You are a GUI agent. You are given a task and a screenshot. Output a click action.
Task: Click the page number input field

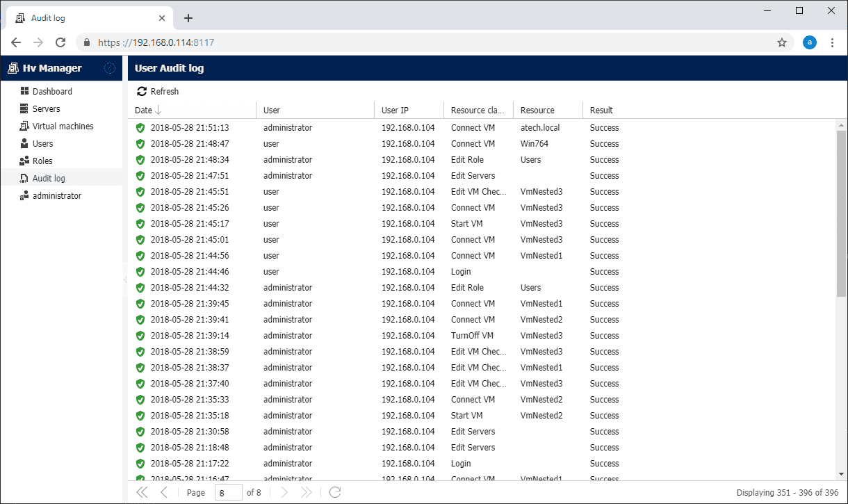pyautogui.click(x=228, y=492)
